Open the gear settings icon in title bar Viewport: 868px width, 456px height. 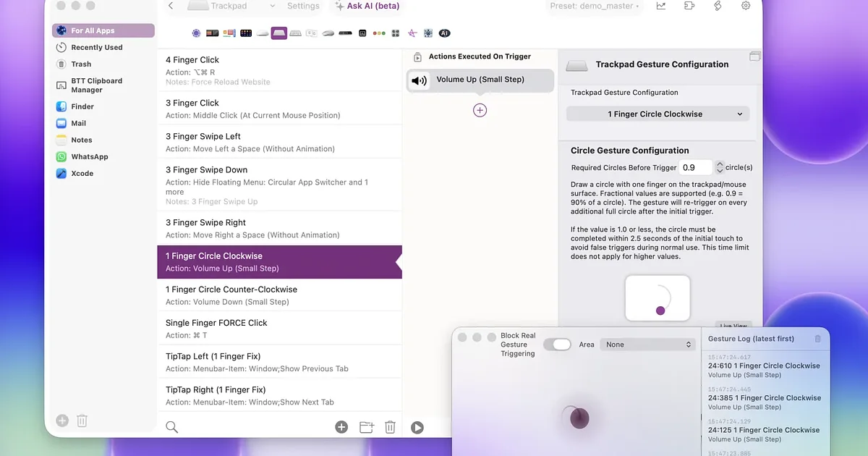point(746,6)
